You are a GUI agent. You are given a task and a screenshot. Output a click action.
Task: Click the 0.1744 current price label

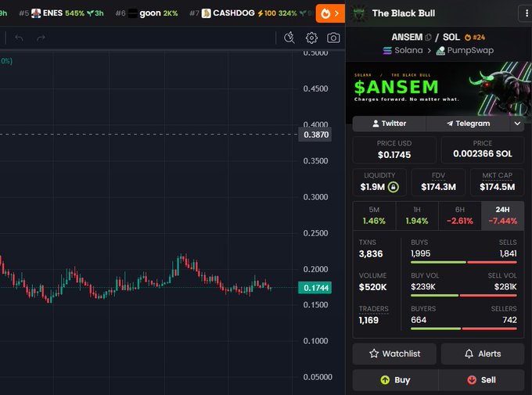coord(315,288)
